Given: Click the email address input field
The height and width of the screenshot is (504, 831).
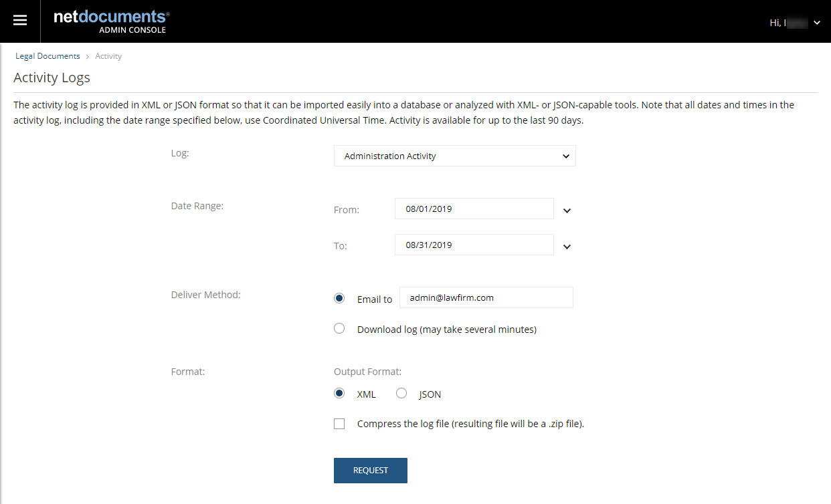Looking at the screenshot, I should pos(486,297).
